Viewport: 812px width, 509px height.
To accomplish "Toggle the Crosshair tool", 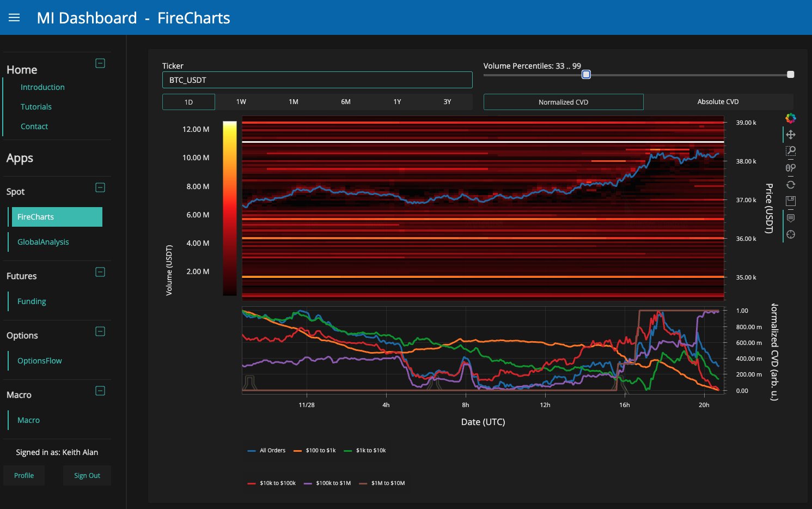I will tap(791, 234).
